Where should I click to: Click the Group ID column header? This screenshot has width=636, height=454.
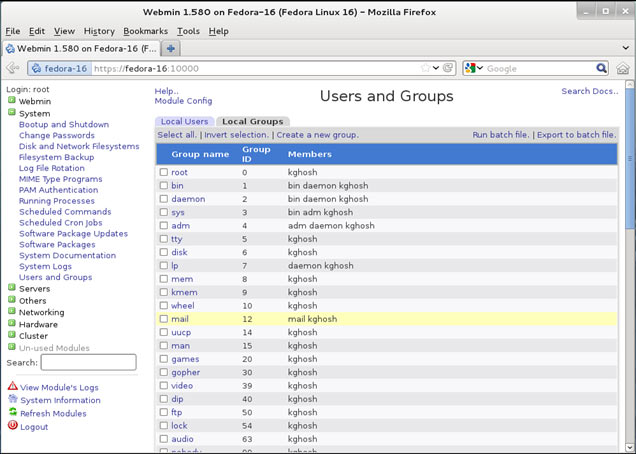256,154
